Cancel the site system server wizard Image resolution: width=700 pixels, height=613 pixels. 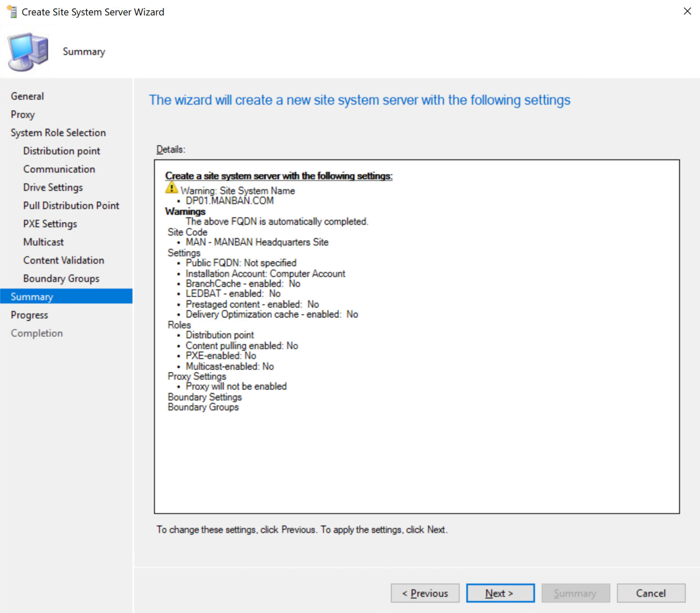tap(651, 593)
